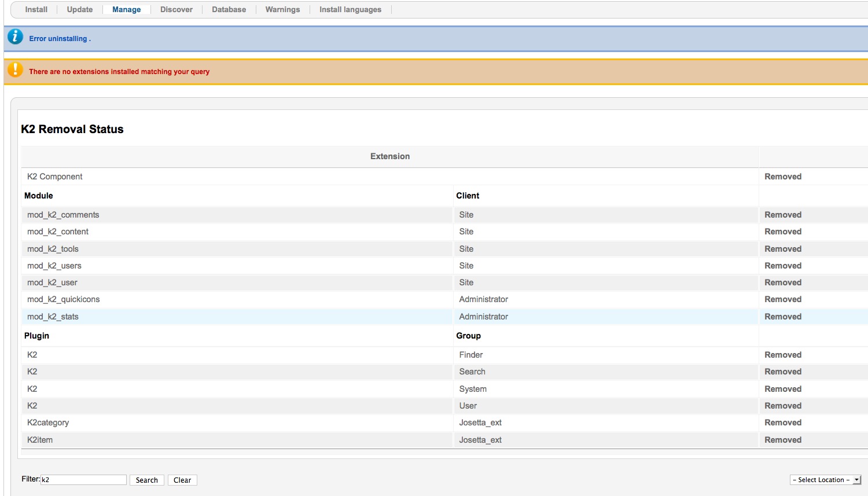The image size is (868, 496).
Task: Click Site client in mod_k2_content row
Action: click(x=466, y=232)
